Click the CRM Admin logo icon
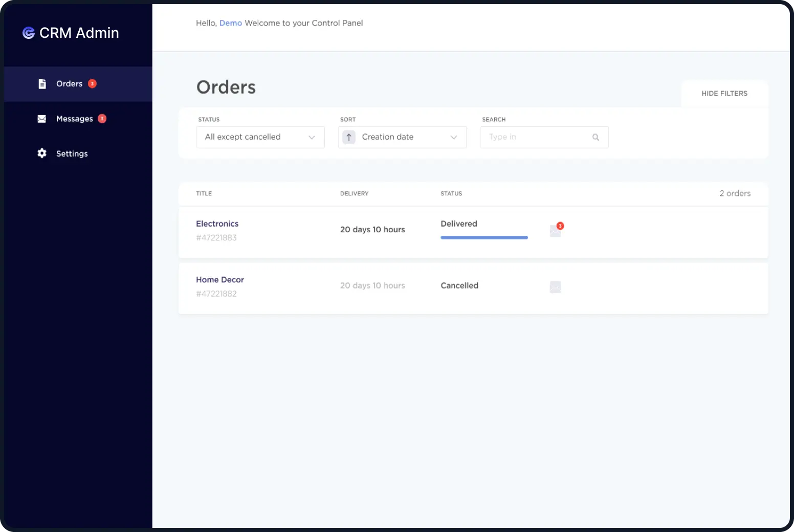Screen dimensions: 794x532 (29, 33)
